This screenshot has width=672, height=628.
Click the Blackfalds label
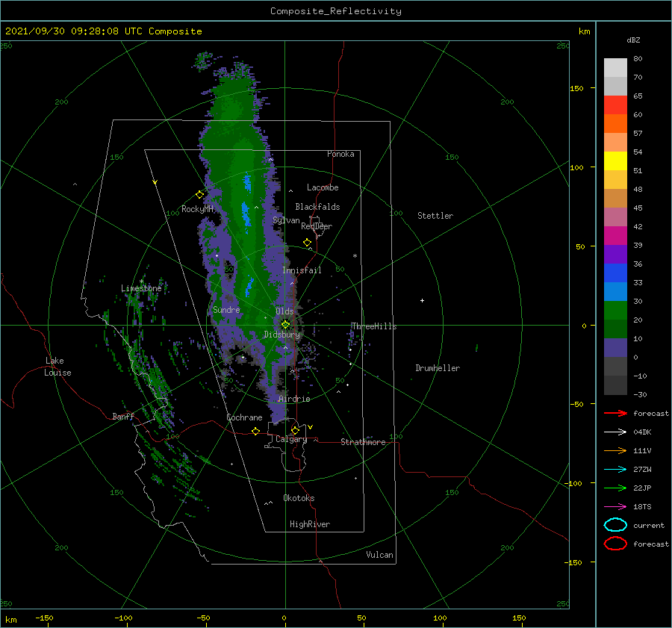click(x=317, y=207)
